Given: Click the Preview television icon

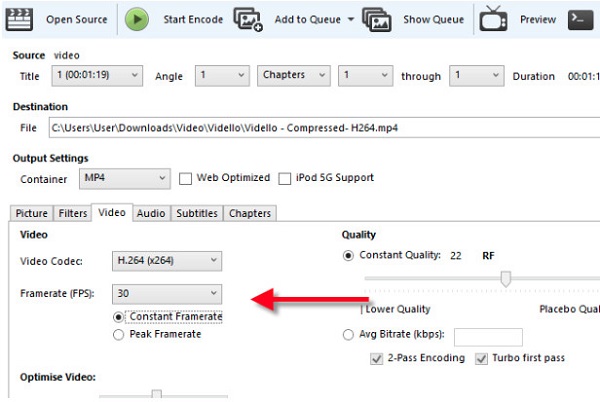Looking at the screenshot, I should 493,19.
